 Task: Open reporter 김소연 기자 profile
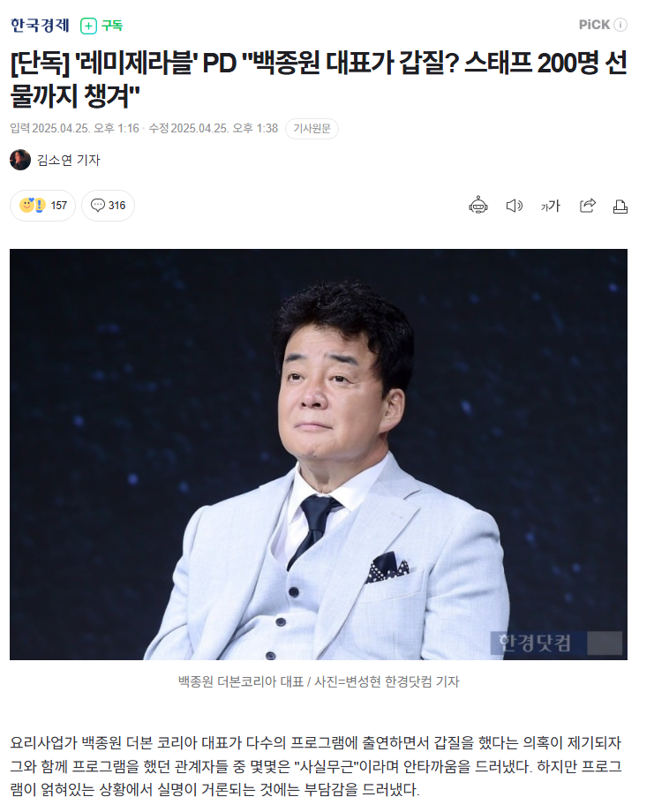point(68,160)
